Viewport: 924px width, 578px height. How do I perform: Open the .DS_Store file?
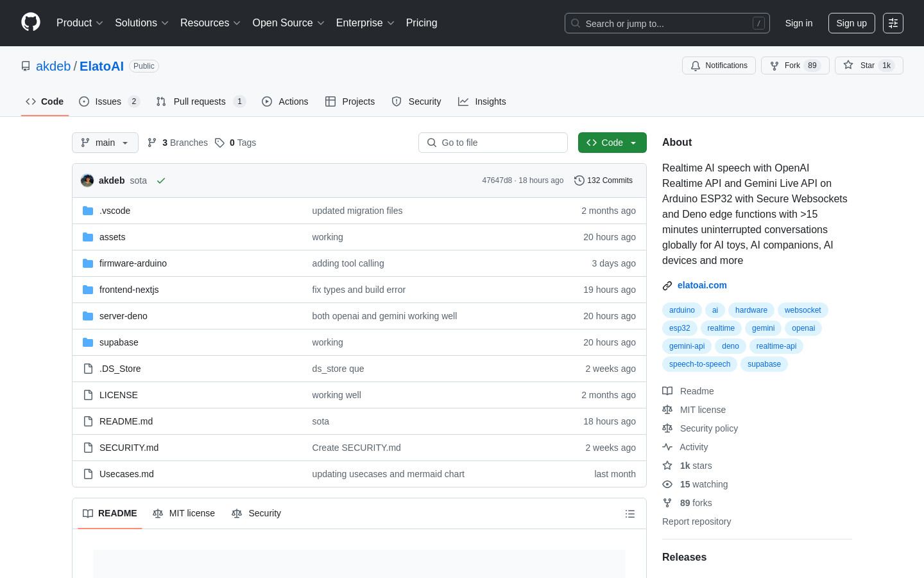(x=120, y=369)
